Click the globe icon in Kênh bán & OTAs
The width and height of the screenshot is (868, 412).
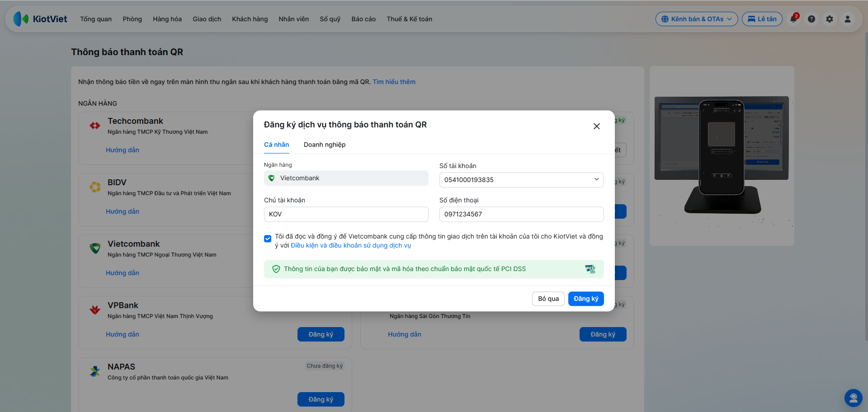[x=665, y=19]
